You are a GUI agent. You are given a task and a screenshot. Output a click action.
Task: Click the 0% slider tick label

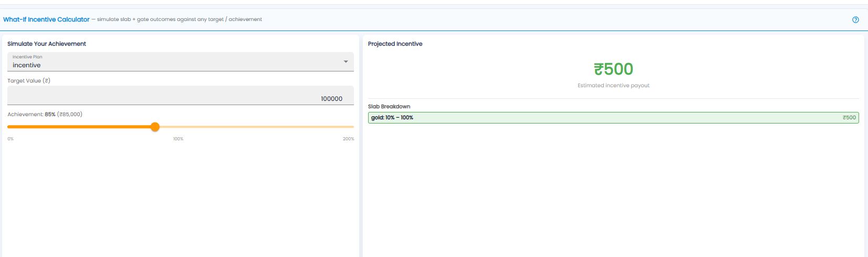[x=11, y=139]
